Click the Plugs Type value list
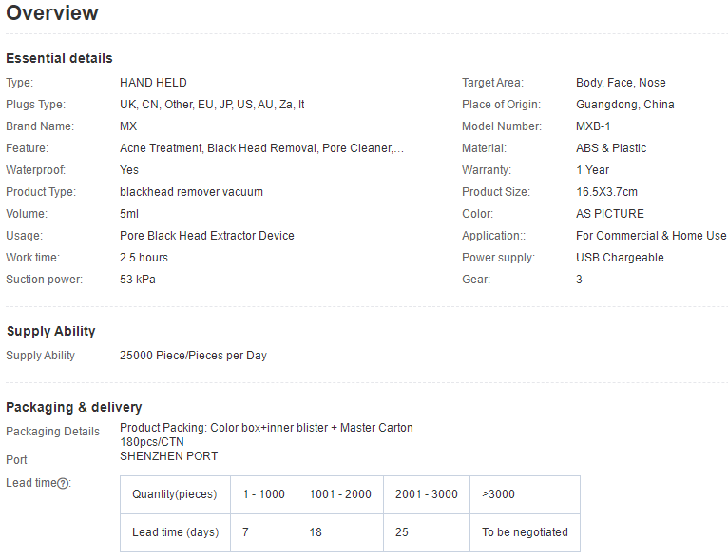The height and width of the screenshot is (560, 728). point(212,105)
